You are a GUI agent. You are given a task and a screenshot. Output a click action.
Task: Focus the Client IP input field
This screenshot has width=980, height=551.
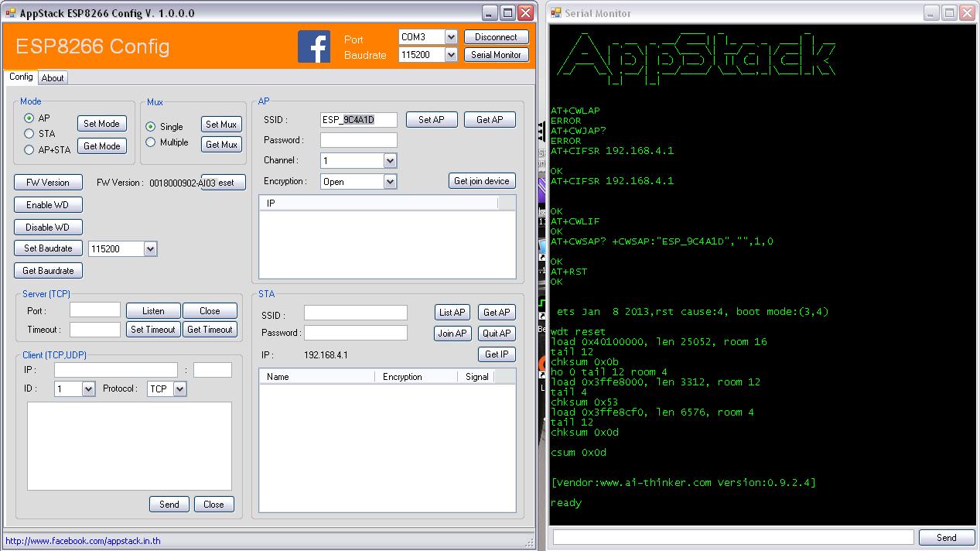(x=116, y=370)
